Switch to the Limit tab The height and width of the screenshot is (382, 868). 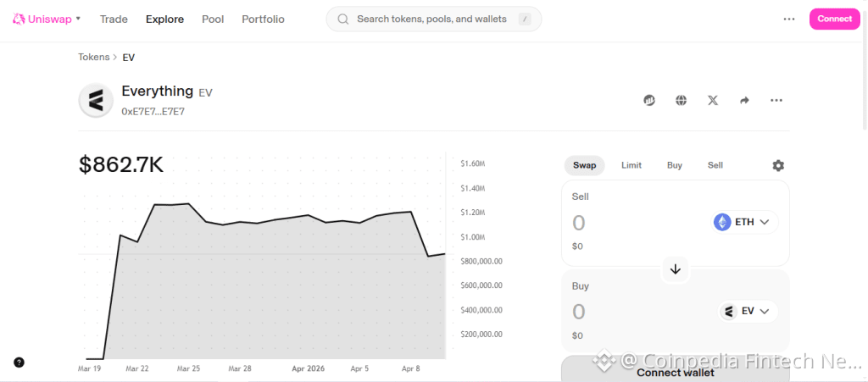click(x=632, y=165)
